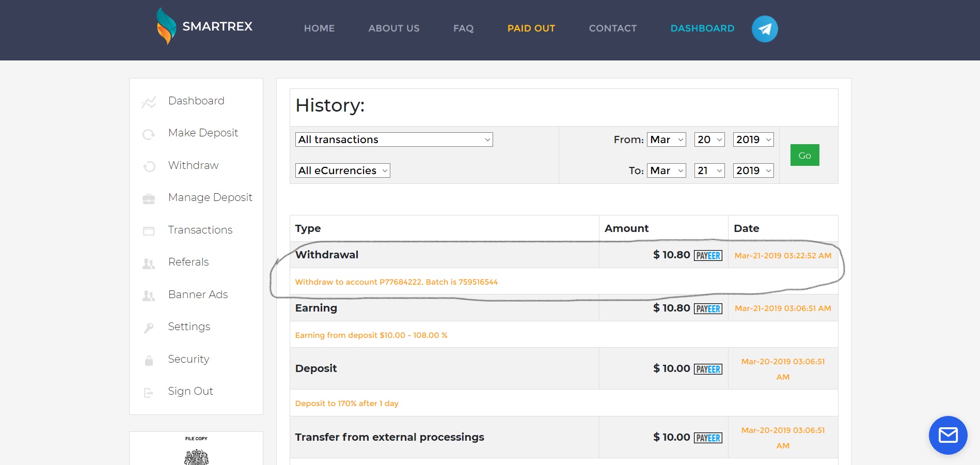The height and width of the screenshot is (465, 980).
Task: Click Withdrawal amount $ 10.80
Action: pos(671,255)
